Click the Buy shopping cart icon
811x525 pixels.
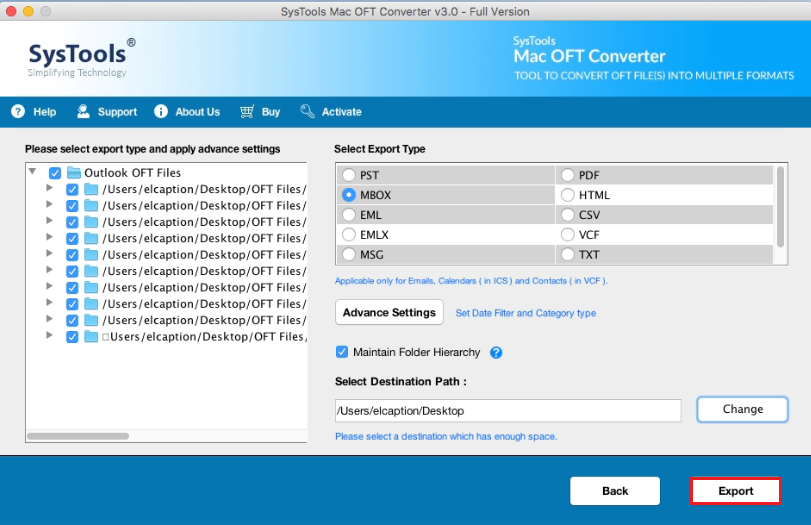coord(247,112)
